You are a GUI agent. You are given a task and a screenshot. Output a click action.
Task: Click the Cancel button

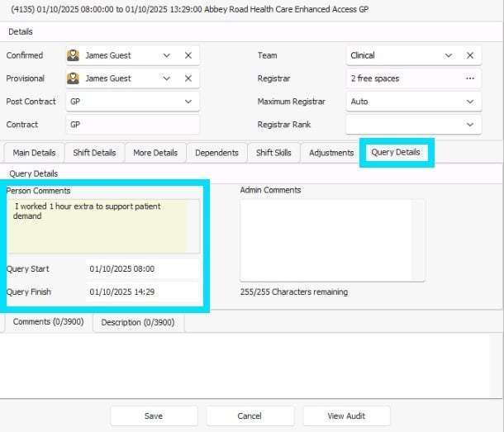[250, 416]
